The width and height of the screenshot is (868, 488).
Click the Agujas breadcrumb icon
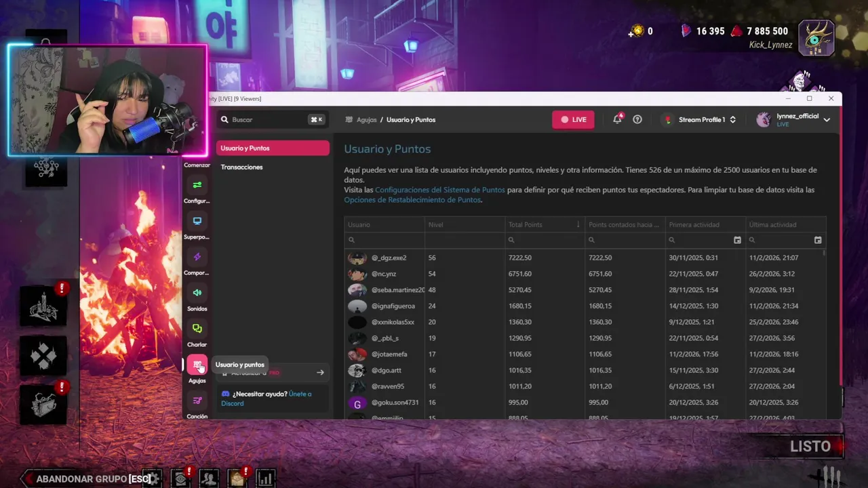click(349, 120)
